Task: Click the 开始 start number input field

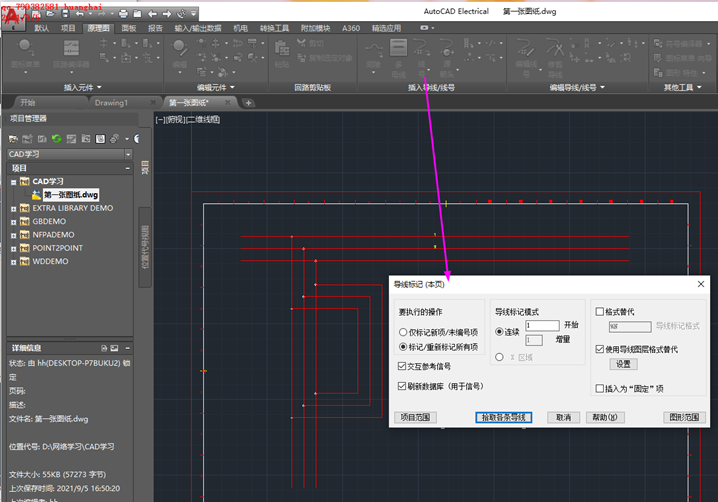Action: [x=542, y=325]
